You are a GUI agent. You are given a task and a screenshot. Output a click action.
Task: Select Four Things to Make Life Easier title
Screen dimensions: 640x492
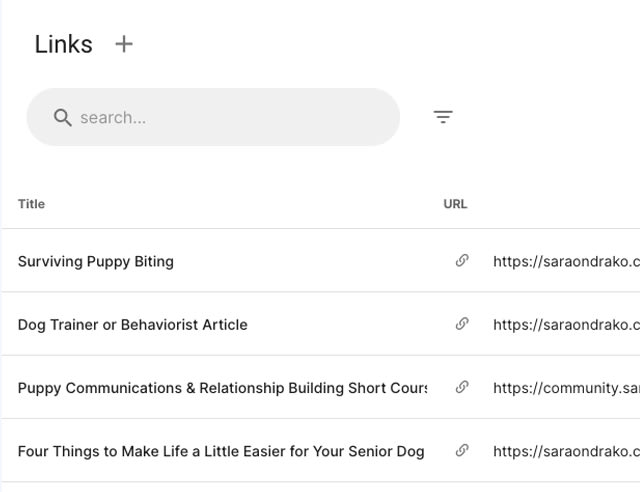pyautogui.click(x=221, y=451)
